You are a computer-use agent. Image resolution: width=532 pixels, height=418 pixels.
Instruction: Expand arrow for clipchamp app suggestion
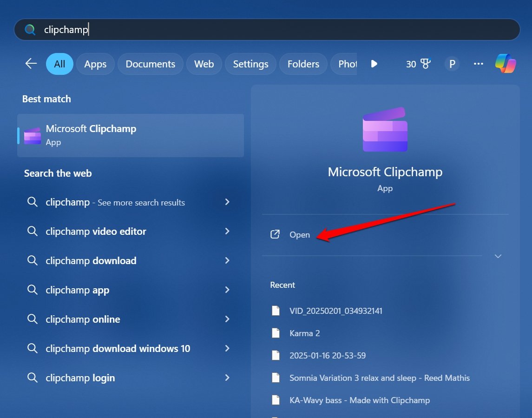[227, 290]
